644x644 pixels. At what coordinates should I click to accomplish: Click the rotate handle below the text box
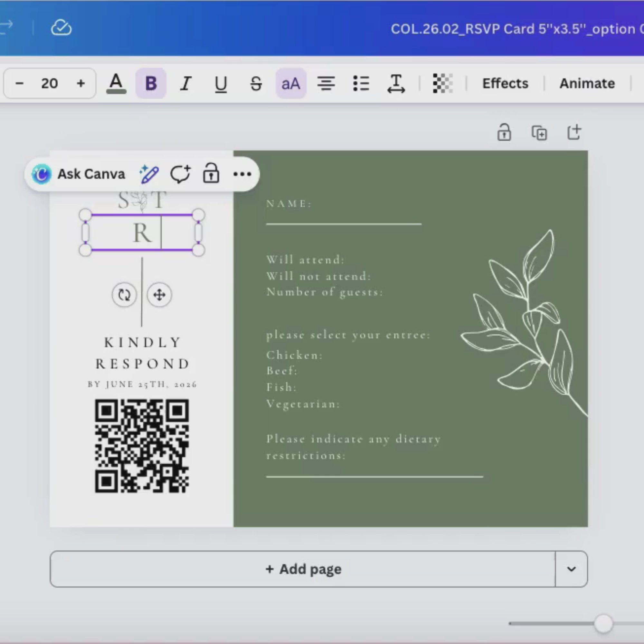[124, 295]
